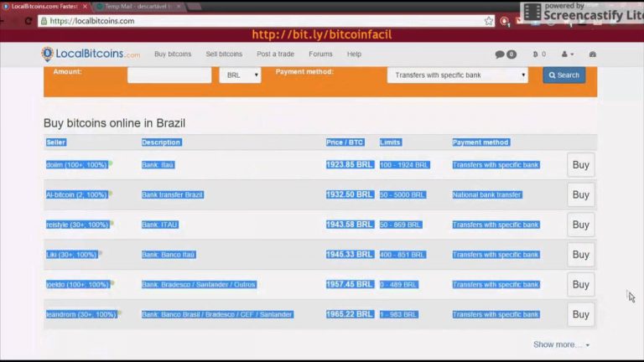Open the user account menu
This screenshot has height=362, width=644.
click(568, 54)
